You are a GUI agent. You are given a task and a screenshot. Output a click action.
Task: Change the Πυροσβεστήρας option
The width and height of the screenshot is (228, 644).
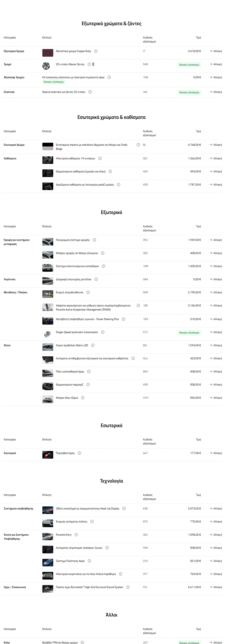(x=216, y=453)
